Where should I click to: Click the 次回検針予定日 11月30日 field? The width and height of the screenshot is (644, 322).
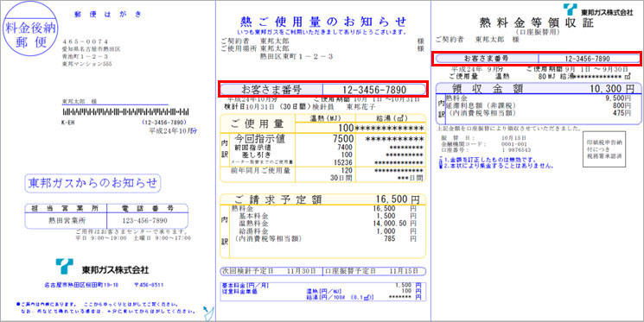[271, 271]
